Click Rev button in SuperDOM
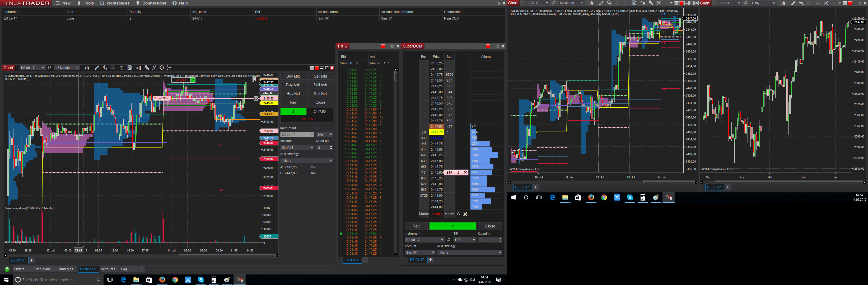Image resolution: width=868 pixels, height=285 pixels. 416,226
